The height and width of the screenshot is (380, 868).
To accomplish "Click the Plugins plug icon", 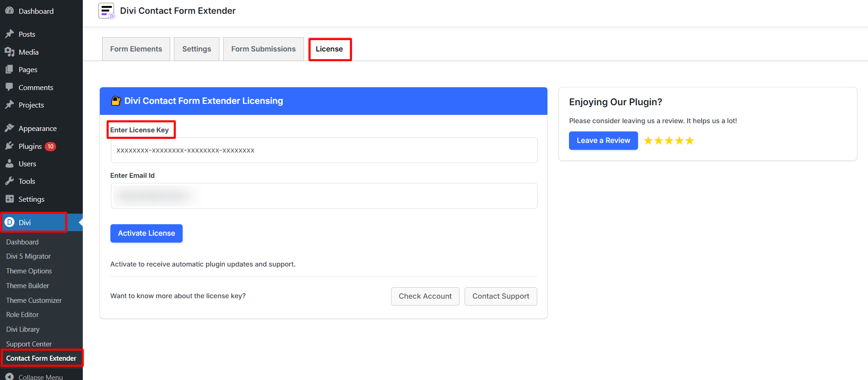I will click(9, 146).
